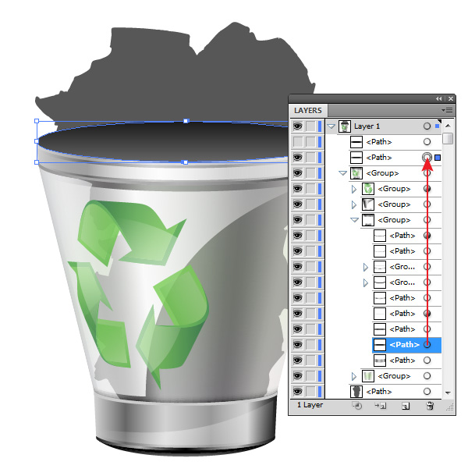
Task: Click the double-ring target icon of the selected Path
Action: click(x=427, y=158)
